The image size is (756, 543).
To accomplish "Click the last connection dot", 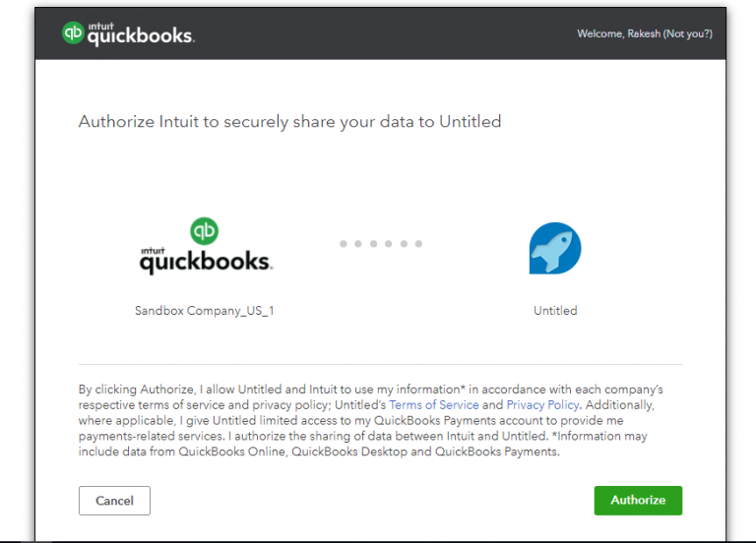I will tap(418, 244).
